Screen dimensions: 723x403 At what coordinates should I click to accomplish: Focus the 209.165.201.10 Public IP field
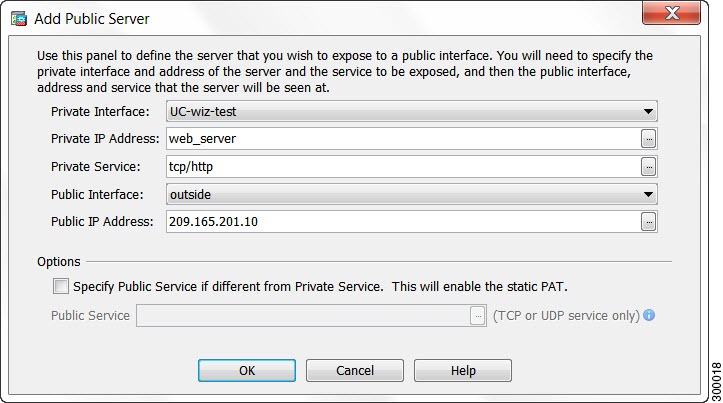click(x=403, y=222)
